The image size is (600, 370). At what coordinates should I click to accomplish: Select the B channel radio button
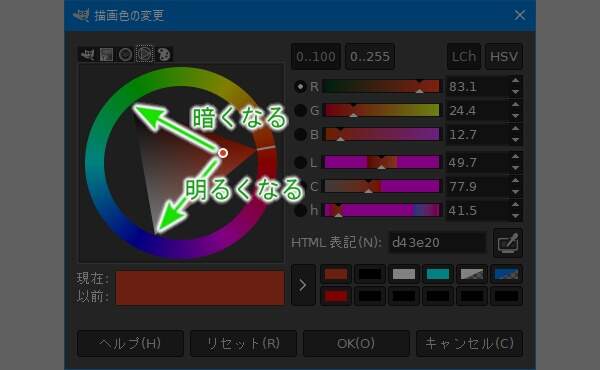pyautogui.click(x=300, y=134)
